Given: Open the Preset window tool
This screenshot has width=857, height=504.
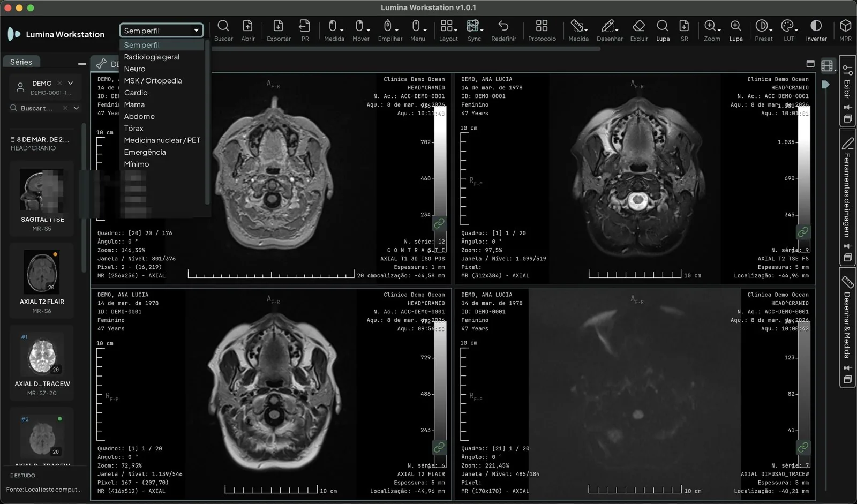Looking at the screenshot, I should (x=763, y=31).
